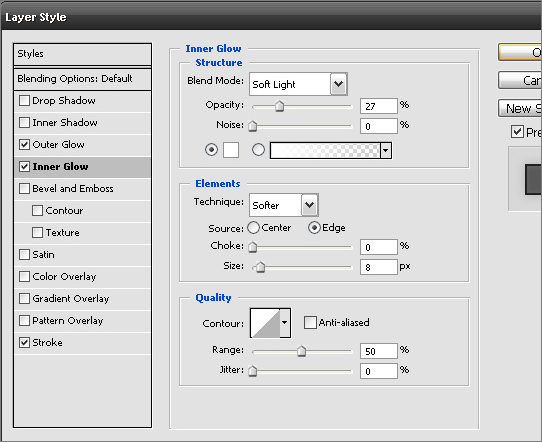Image resolution: width=542 pixels, height=442 pixels.
Task: Click the white glow color swatch
Action: click(x=231, y=150)
